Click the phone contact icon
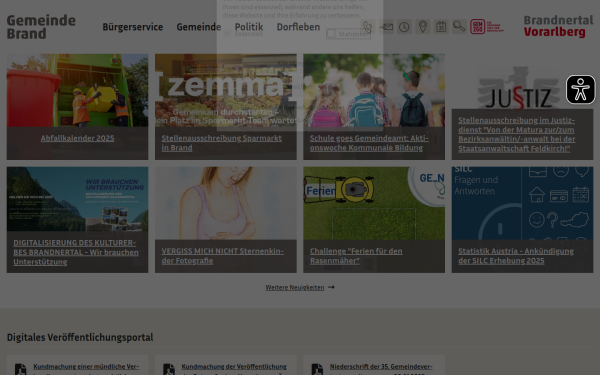This screenshot has width=600, height=375. point(368,27)
